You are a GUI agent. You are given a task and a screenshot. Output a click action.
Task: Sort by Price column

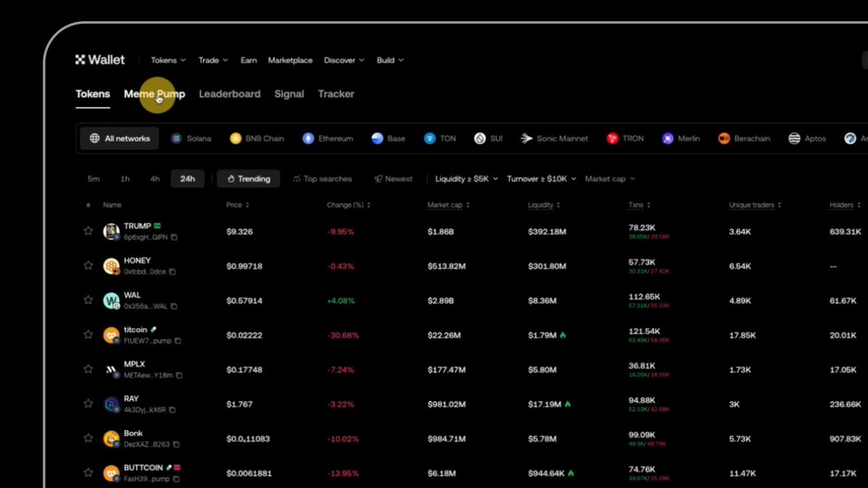(238, 205)
